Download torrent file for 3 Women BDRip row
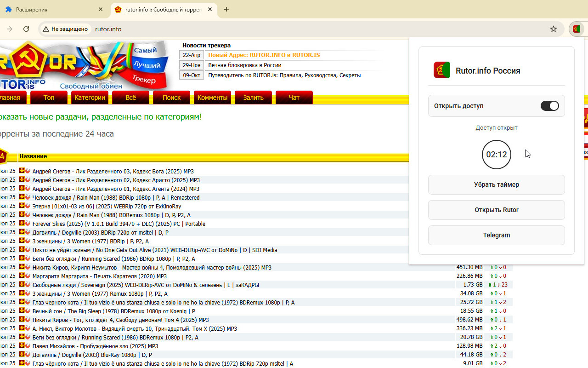This screenshot has width=588, height=368. click(x=22, y=241)
